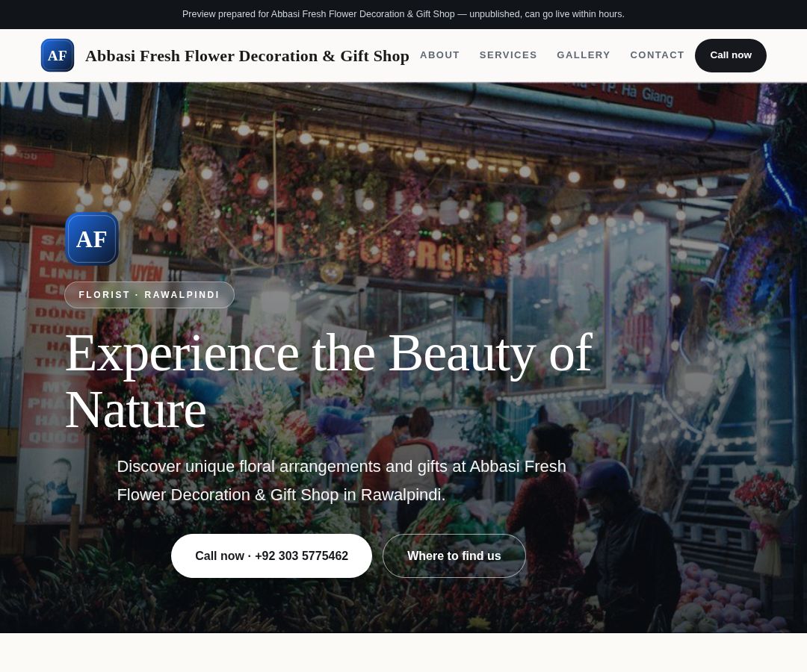Click Call now +92 303 5775462 button
Viewport: 807px width, 672px height.
(x=271, y=556)
